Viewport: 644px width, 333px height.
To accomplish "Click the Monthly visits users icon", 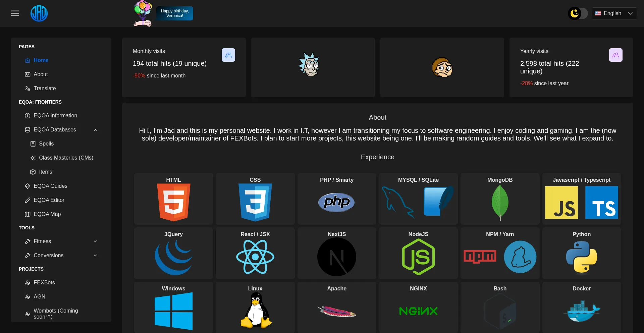I will tap(228, 55).
